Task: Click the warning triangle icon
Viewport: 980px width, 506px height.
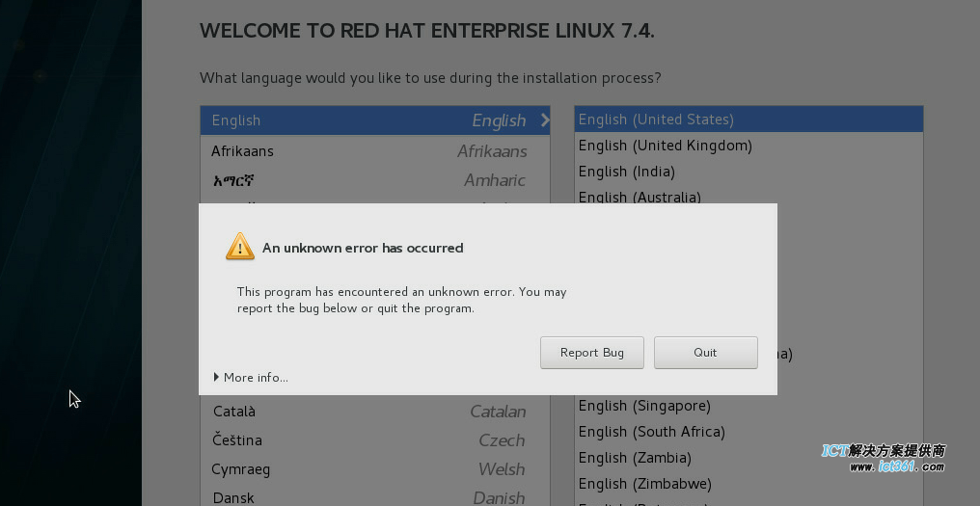Action: (x=240, y=246)
